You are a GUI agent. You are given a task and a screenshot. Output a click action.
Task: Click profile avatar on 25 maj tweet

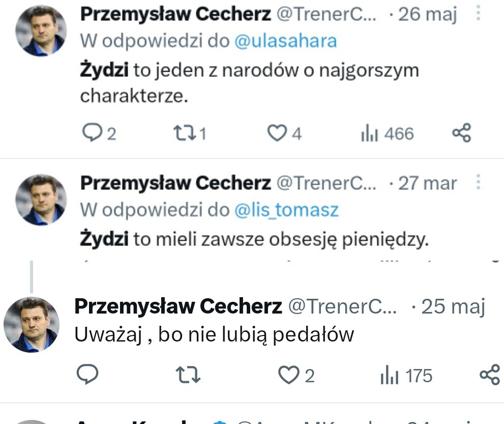coord(32,324)
